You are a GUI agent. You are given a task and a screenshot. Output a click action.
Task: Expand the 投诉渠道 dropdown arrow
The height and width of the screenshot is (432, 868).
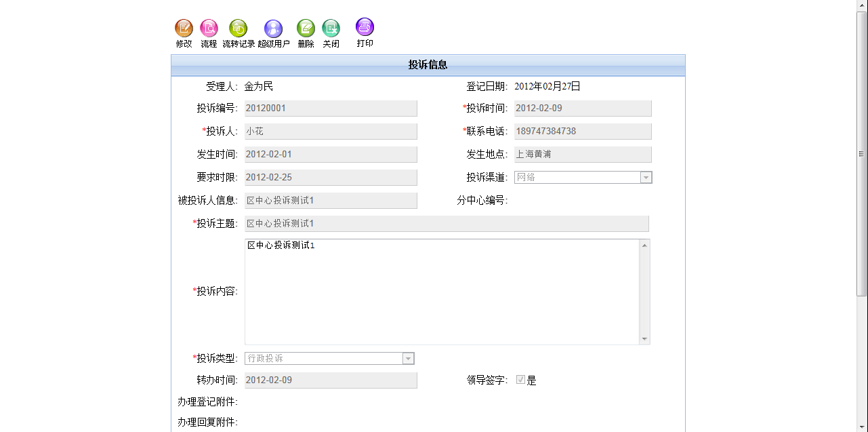(x=646, y=178)
